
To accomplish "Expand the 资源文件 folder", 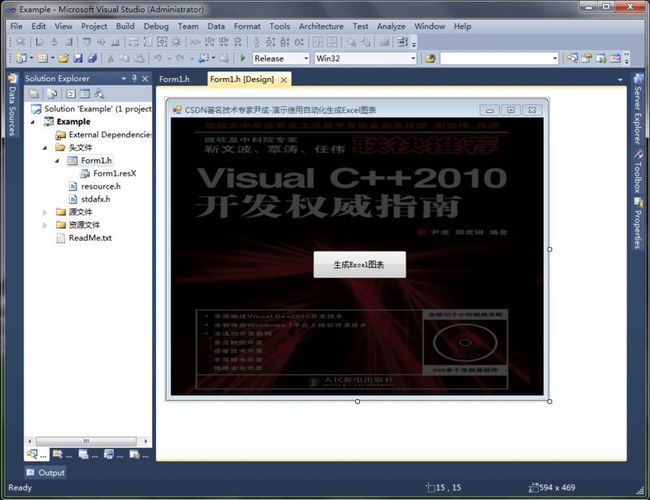I will 45,225.
